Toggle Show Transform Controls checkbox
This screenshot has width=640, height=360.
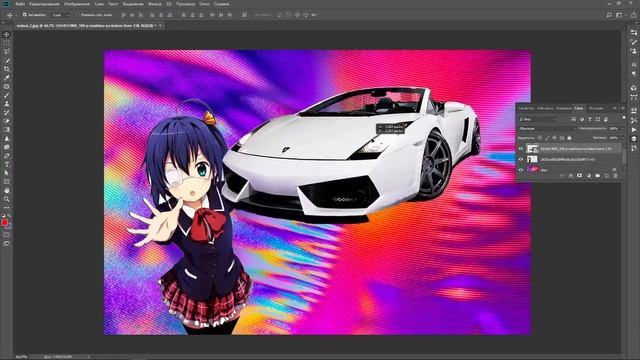coord(77,15)
